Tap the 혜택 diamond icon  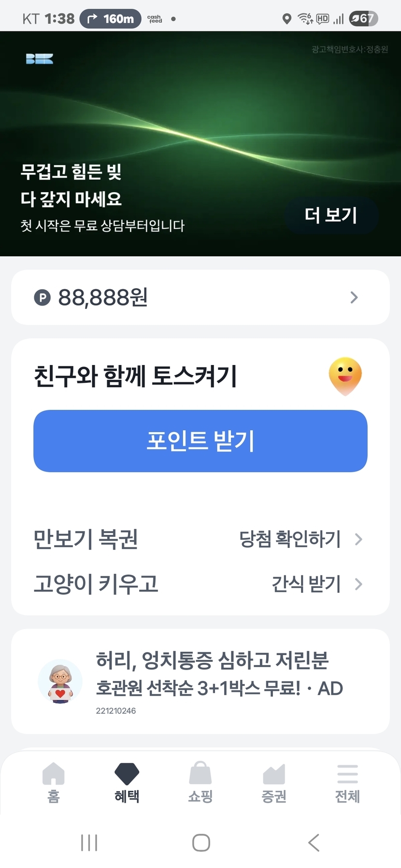click(127, 774)
